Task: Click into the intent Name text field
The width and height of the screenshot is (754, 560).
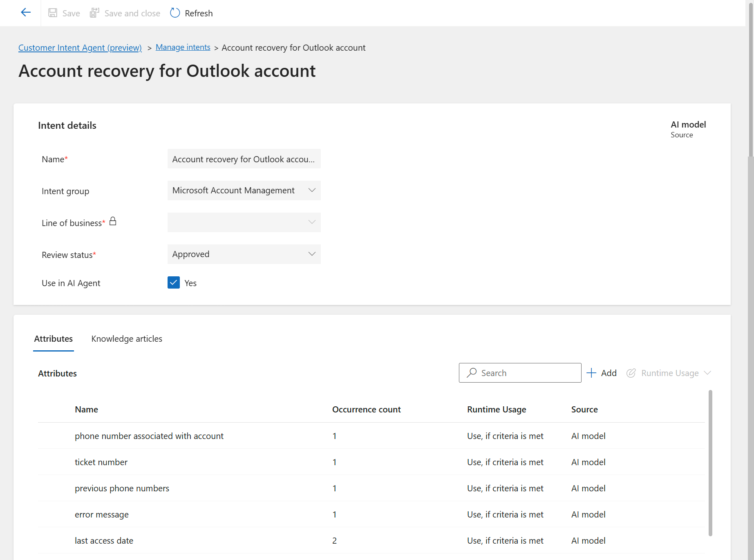Action: tap(244, 159)
